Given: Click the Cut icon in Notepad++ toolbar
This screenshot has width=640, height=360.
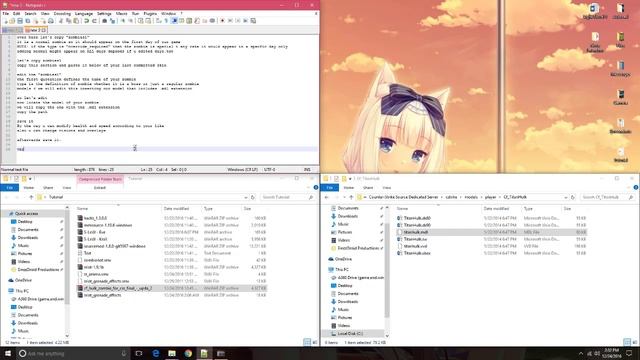Looking at the screenshot, I should click(61, 21).
